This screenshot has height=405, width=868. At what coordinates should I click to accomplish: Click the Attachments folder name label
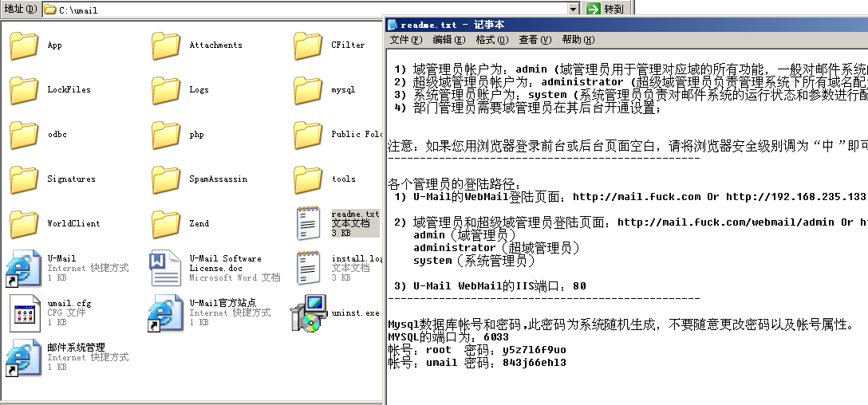(x=216, y=45)
